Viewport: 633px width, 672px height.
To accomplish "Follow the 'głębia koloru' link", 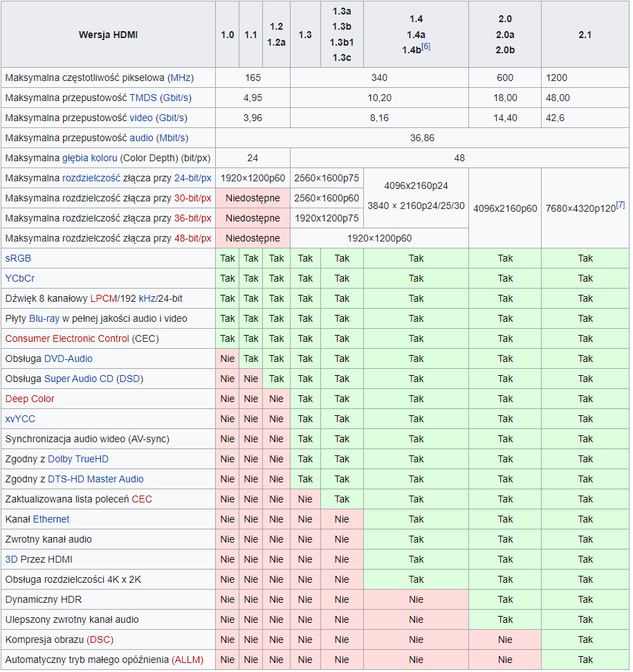I will 89,158.
